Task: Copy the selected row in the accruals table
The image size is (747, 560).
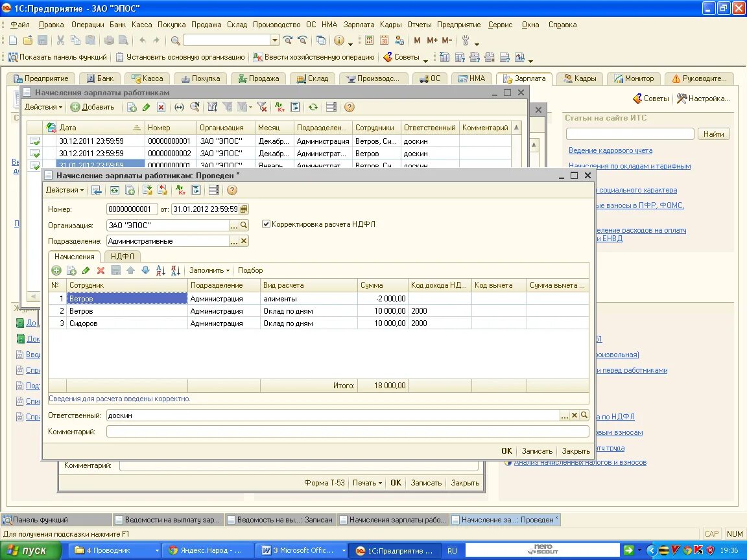Action: [x=71, y=270]
